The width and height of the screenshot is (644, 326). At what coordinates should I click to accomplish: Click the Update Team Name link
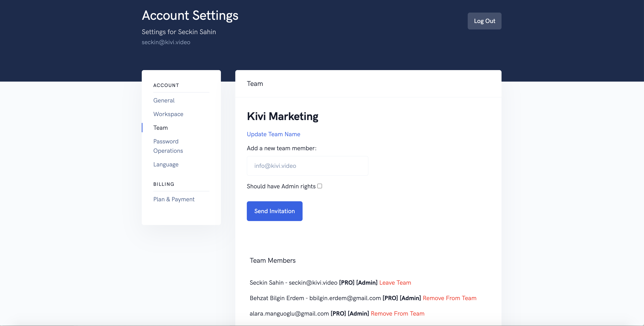click(x=273, y=134)
